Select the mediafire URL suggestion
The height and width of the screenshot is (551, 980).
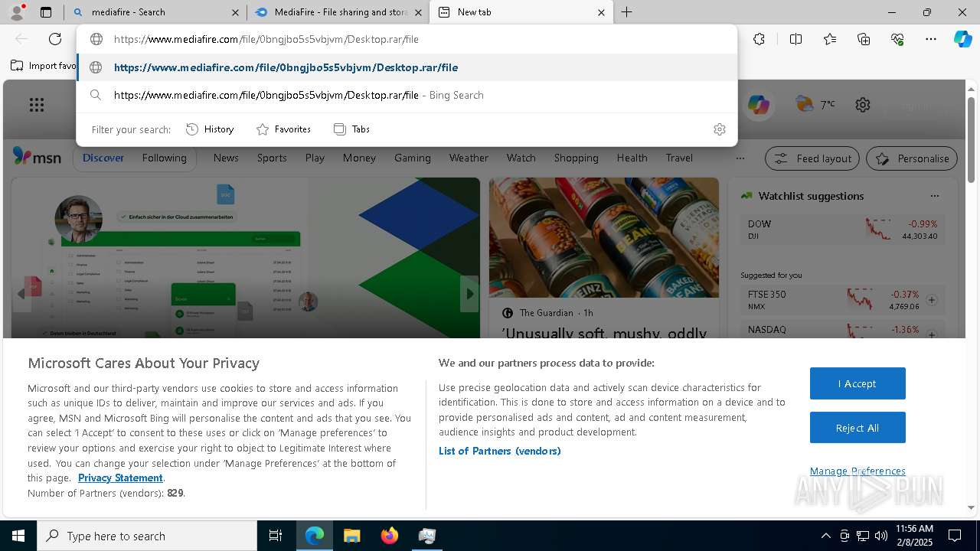407,67
